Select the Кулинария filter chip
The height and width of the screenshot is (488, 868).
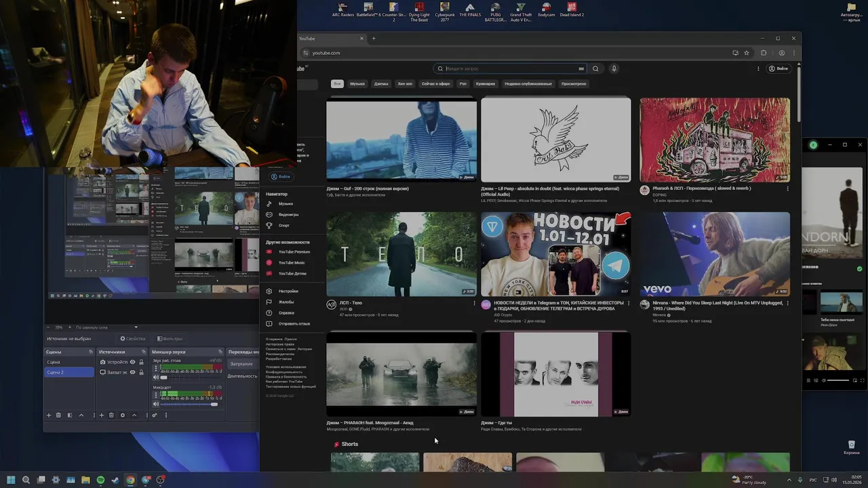click(x=486, y=84)
